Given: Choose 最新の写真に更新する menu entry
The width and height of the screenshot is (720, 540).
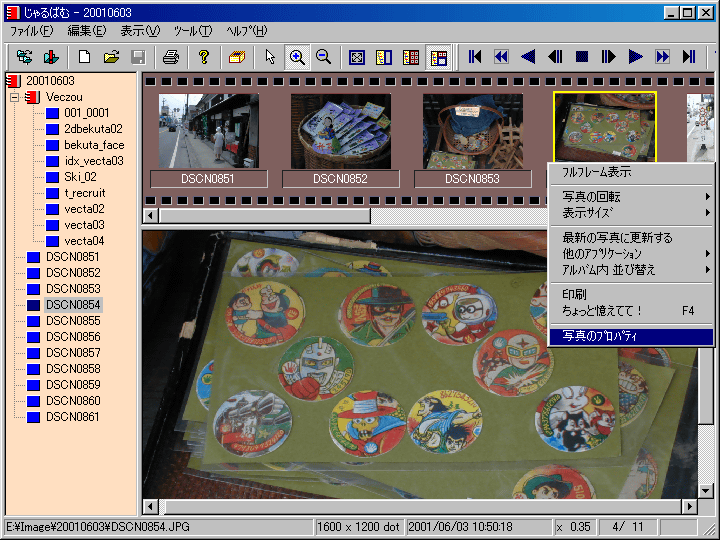Looking at the screenshot, I should (x=631, y=237).
